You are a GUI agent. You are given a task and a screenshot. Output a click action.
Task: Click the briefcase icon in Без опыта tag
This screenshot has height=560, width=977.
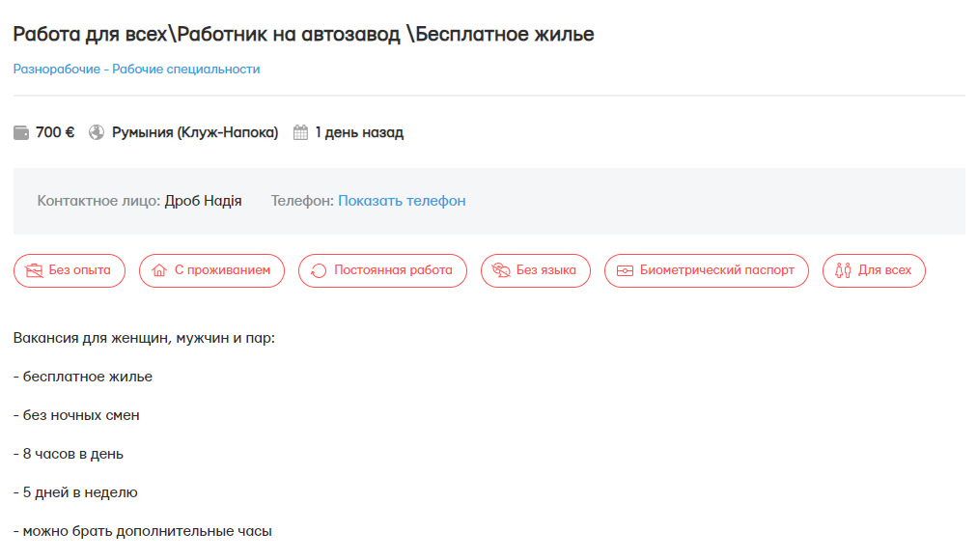click(x=34, y=270)
